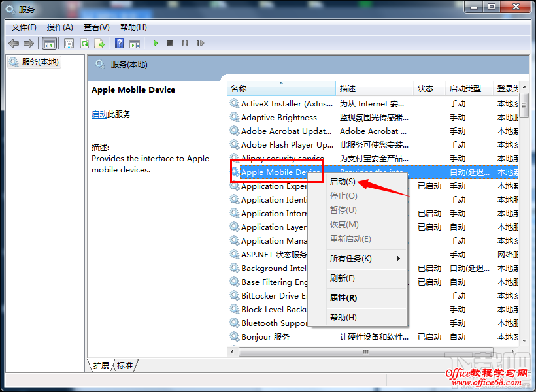The image size is (536, 392).
Task: Stop the service using the black square icon
Action: click(x=170, y=43)
